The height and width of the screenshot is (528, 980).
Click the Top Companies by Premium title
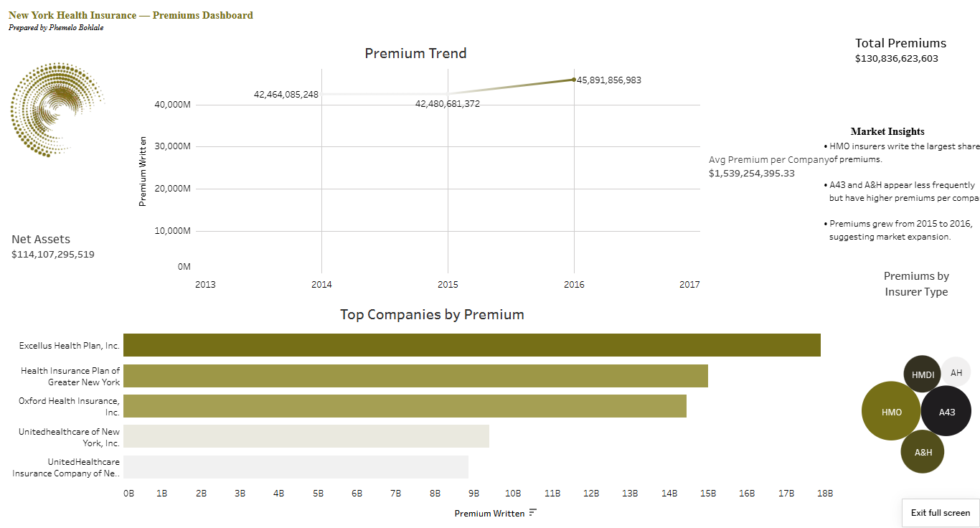coord(432,314)
